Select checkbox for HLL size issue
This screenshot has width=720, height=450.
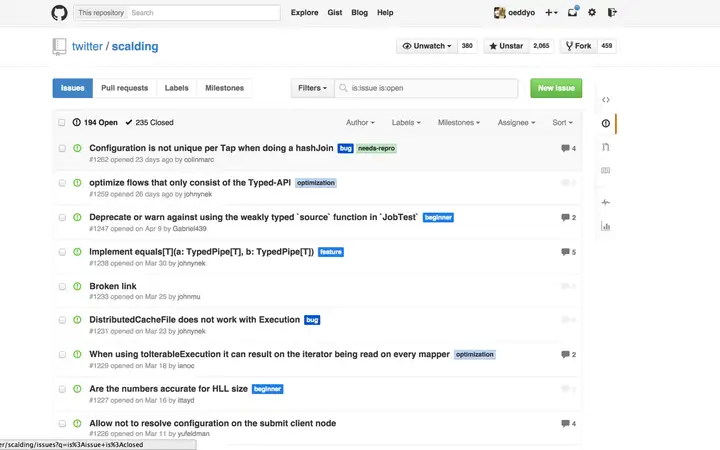pyautogui.click(x=62, y=389)
